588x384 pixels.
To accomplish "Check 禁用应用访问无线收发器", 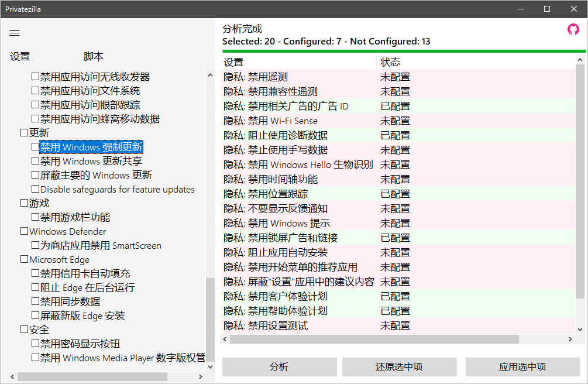I will pyautogui.click(x=36, y=77).
